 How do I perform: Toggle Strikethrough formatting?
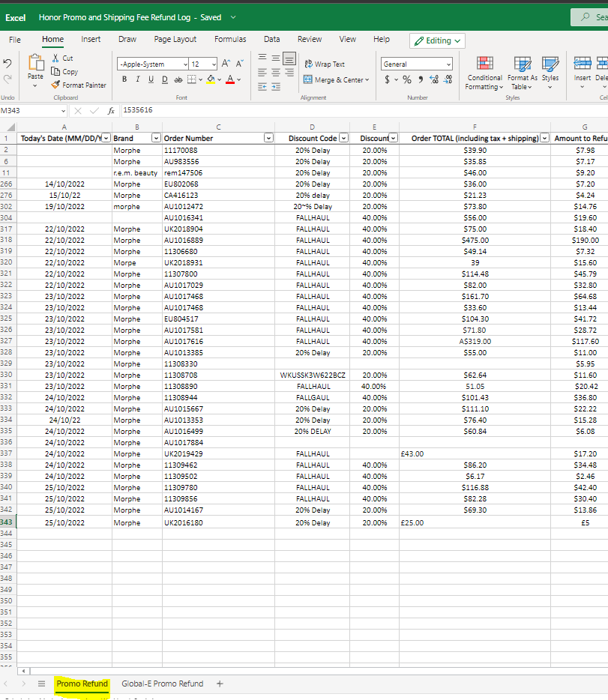pyautogui.click(x=178, y=79)
